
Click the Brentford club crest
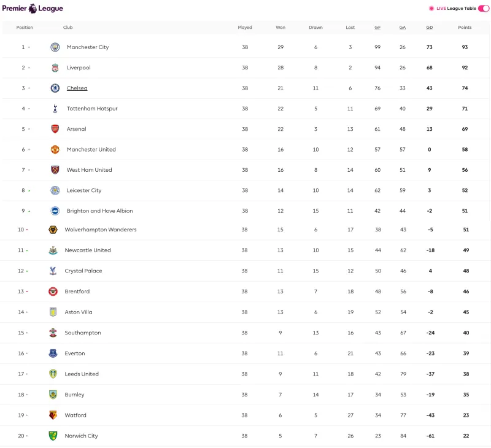53,292
